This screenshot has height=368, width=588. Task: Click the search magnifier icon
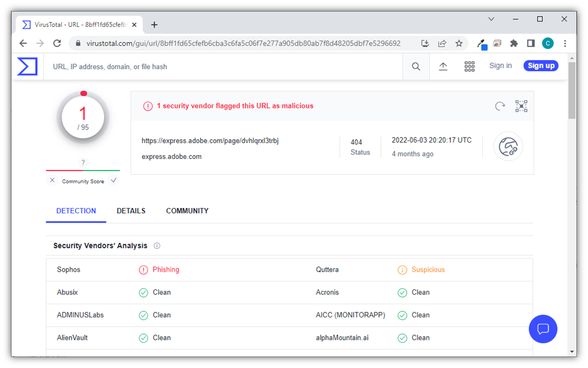click(x=416, y=66)
